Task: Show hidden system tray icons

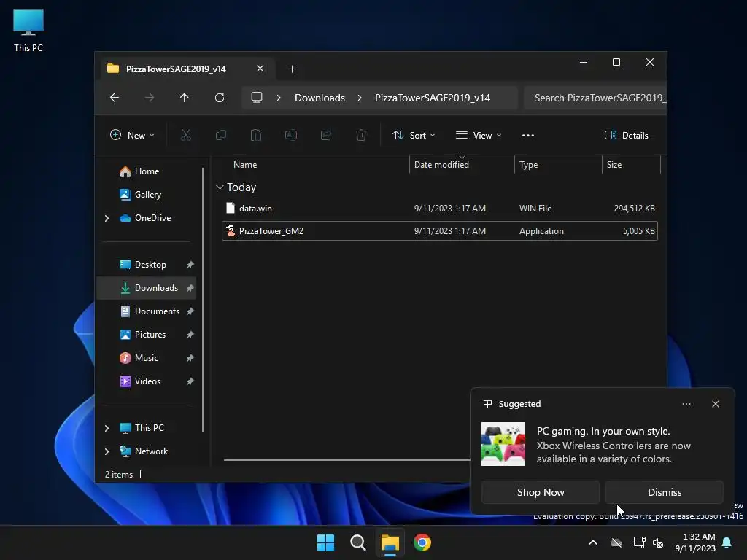Action: pyautogui.click(x=593, y=542)
